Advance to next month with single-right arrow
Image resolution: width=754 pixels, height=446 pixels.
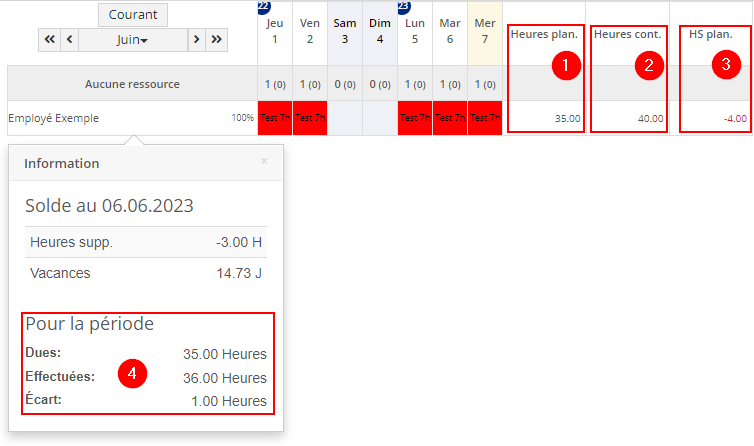(x=196, y=40)
